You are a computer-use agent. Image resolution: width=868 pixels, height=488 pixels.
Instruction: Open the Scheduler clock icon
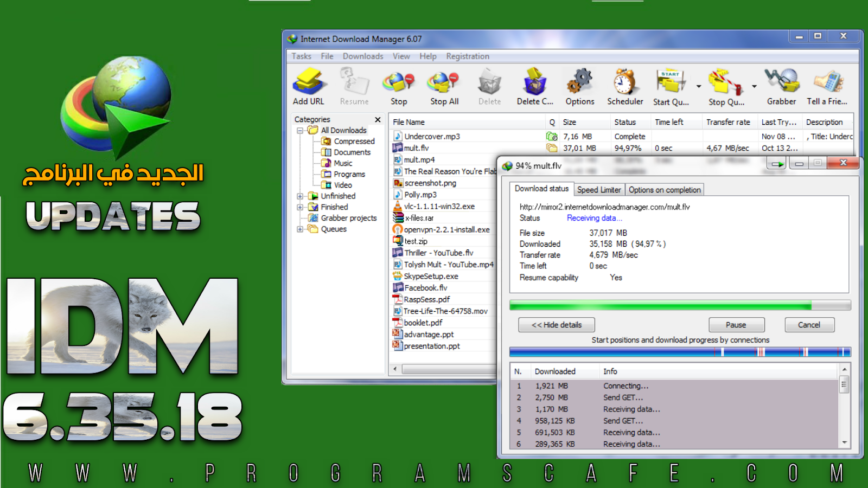pyautogui.click(x=625, y=87)
